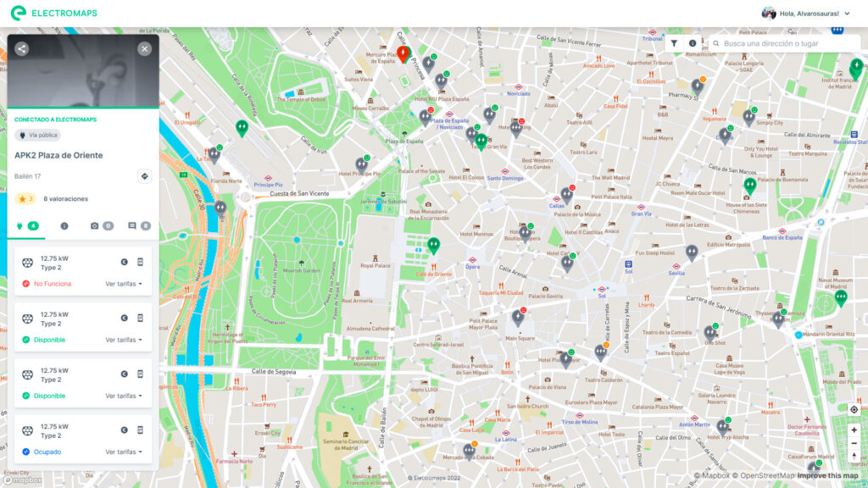Center map on my location
Screen dimensions: 868x488
coord(854,409)
